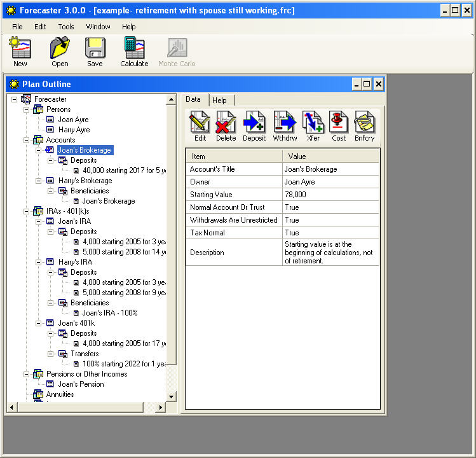Image resolution: width=476 pixels, height=458 pixels.
Task: Click the Harry's Brokerage account icon
Action: tap(50, 180)
